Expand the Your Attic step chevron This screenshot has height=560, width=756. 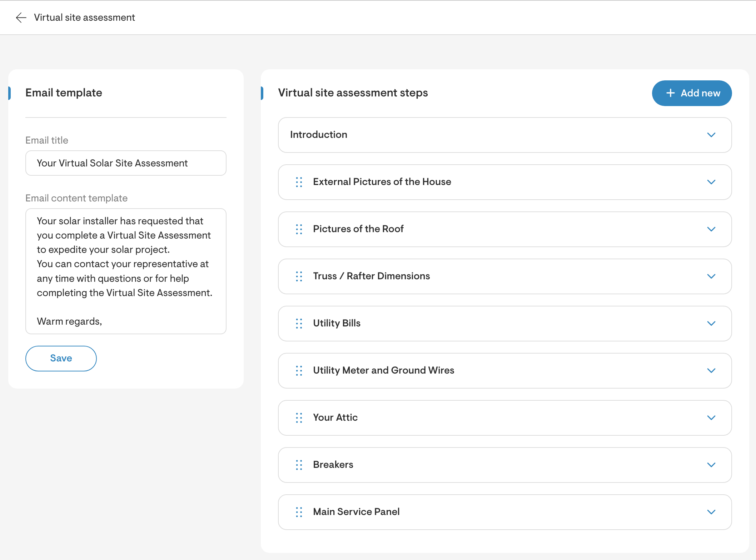pos(711,418)
